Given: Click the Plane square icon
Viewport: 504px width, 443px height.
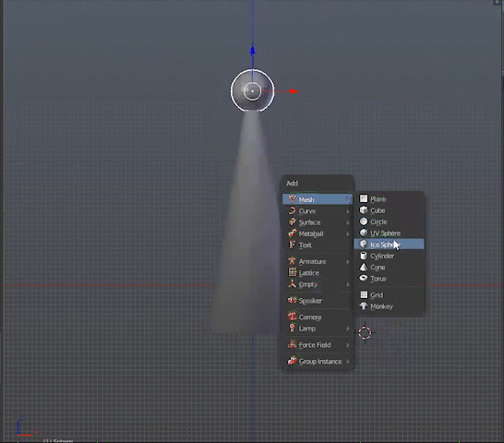Looking at the screenshot, I should (364, 198).
